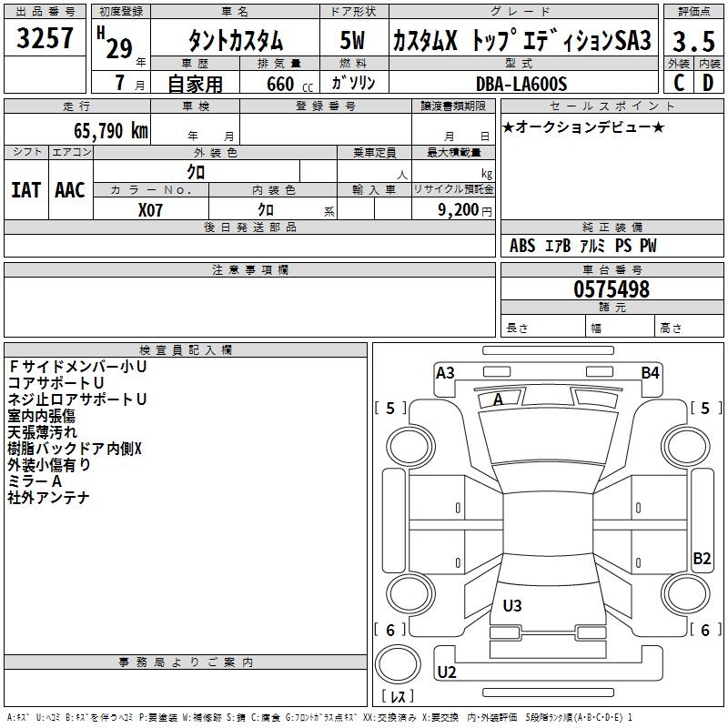Select クロ under the 外装色 header
Screen dimensions: 728x728
click(196, 172)
